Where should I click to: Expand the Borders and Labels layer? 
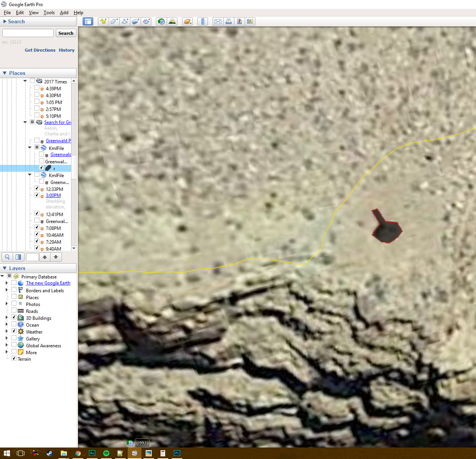[x=6, y=290]
